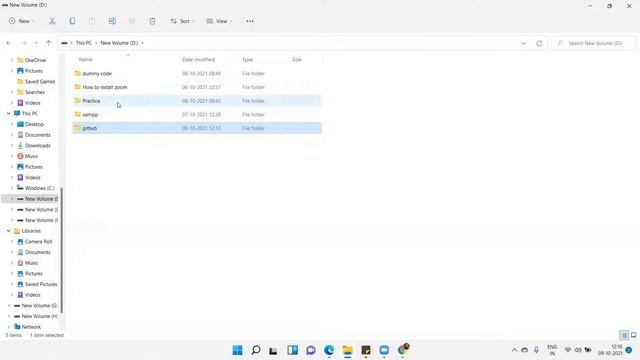Open Task View on the taskbar

pos(273,350)
